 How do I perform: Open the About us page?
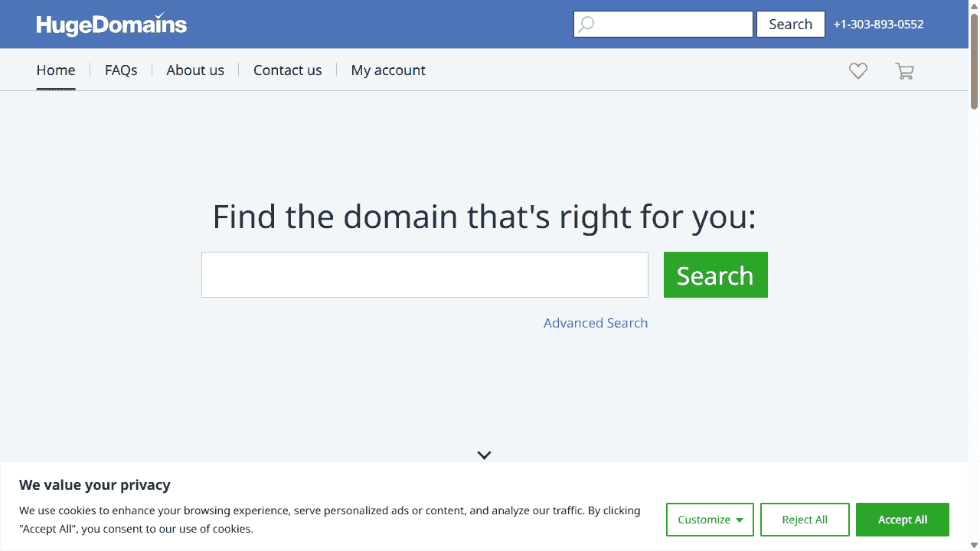[195, 70]
